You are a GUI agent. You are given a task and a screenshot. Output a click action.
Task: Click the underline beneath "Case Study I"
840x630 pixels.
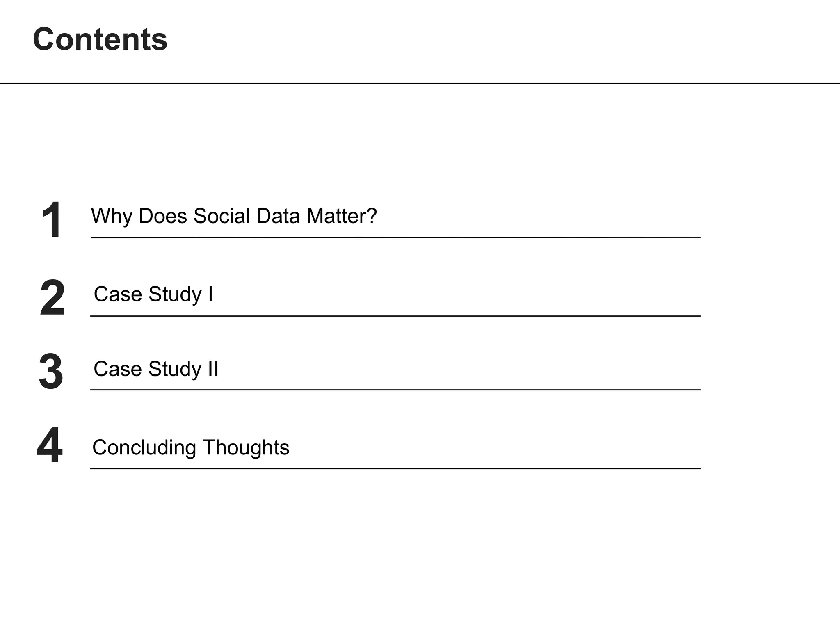395,316
